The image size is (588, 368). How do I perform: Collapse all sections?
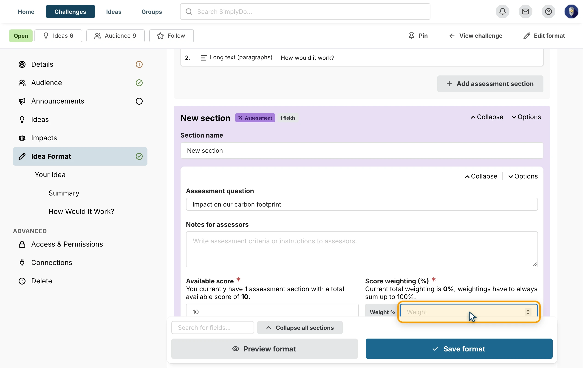pyautogui.click(x=300, y=328)
